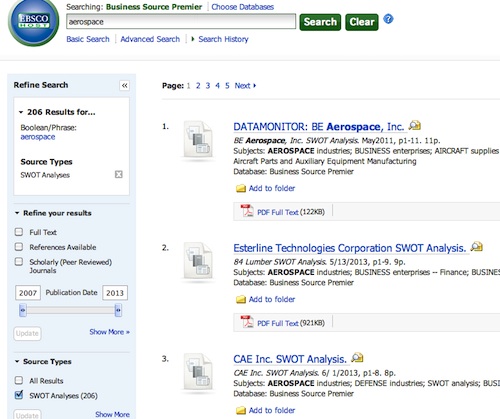Image resolution: width=500 pixels, height=419 pixels.
Task: Show More source types
Action: point(112,414)
